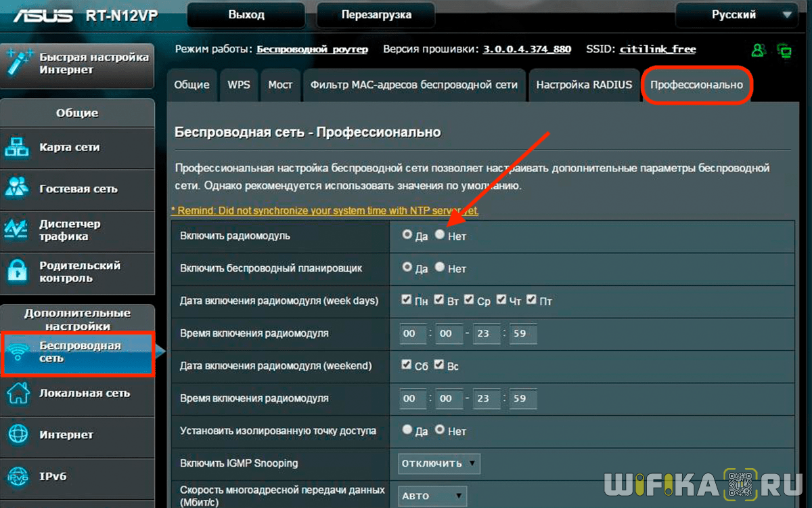Open Диспетчер трафика traffic manager icon

pos(18,230)
